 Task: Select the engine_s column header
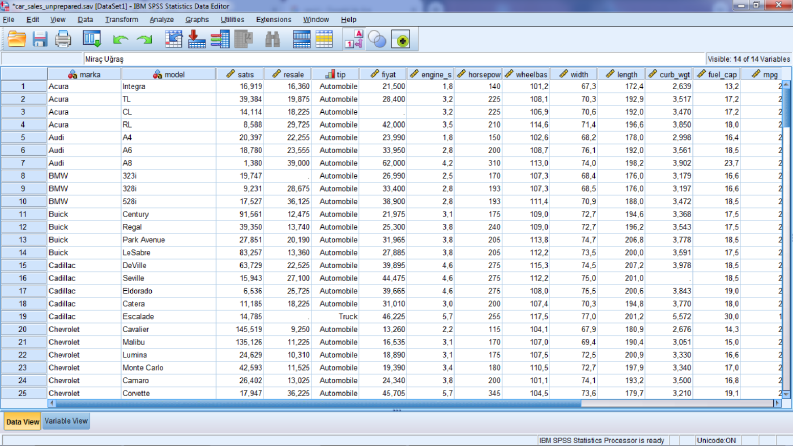[430, 74]
